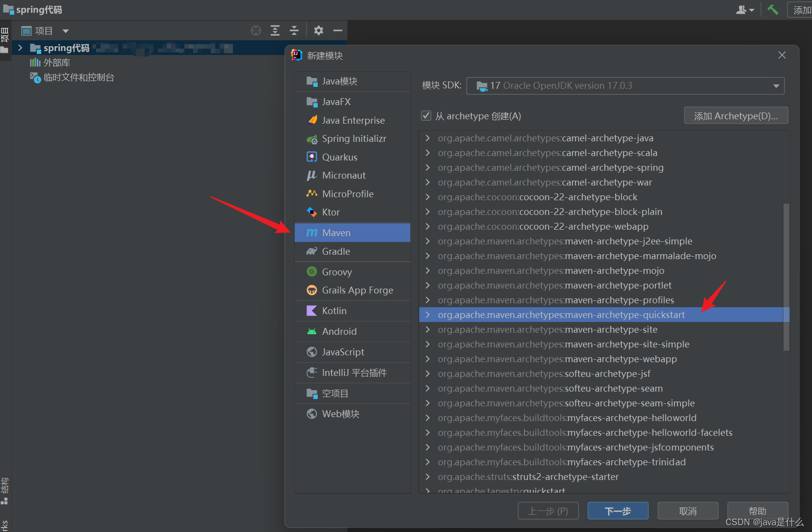The height and width of the screenshot is (532, 812).
Task: Choose Spring Initializr generator
Action: [352, 139]
